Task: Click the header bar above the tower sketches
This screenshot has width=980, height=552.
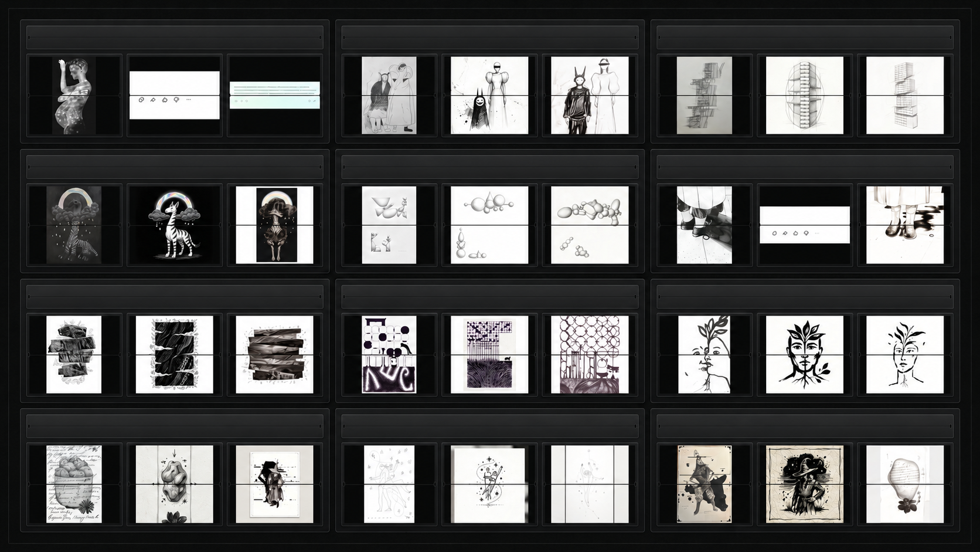Action: coord(805,38)
